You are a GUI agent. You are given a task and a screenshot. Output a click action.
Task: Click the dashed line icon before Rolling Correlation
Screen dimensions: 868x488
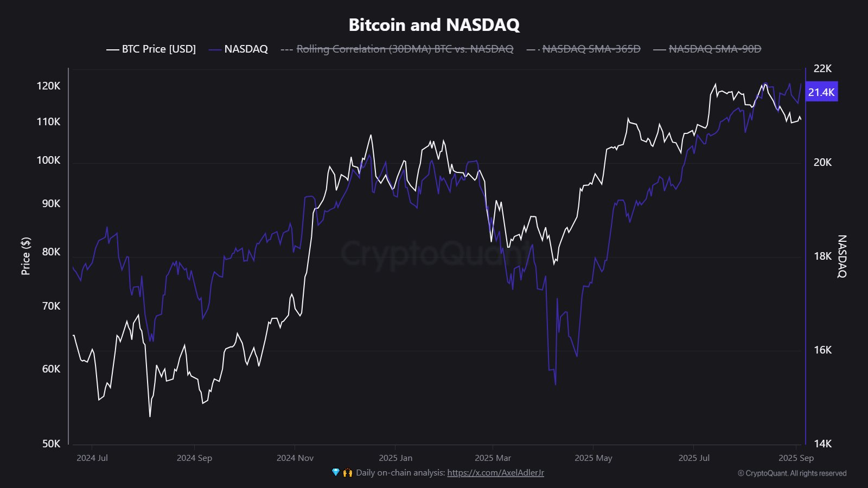(286, 50)
